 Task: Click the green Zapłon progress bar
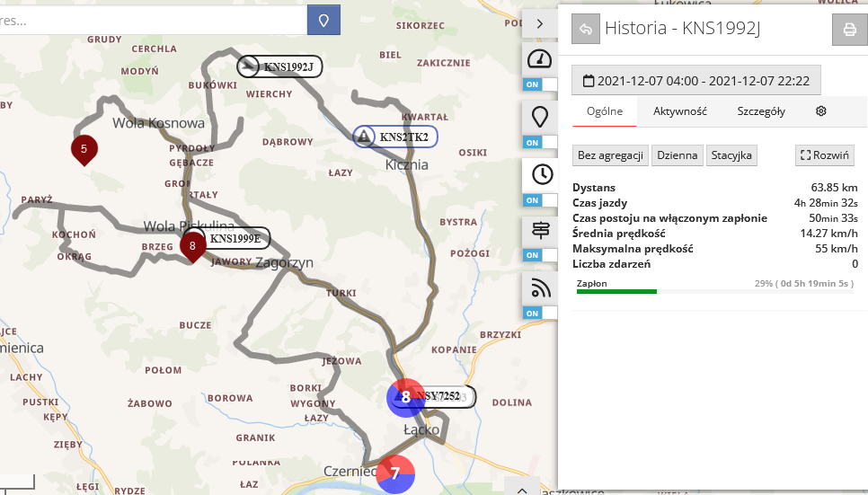616,291
